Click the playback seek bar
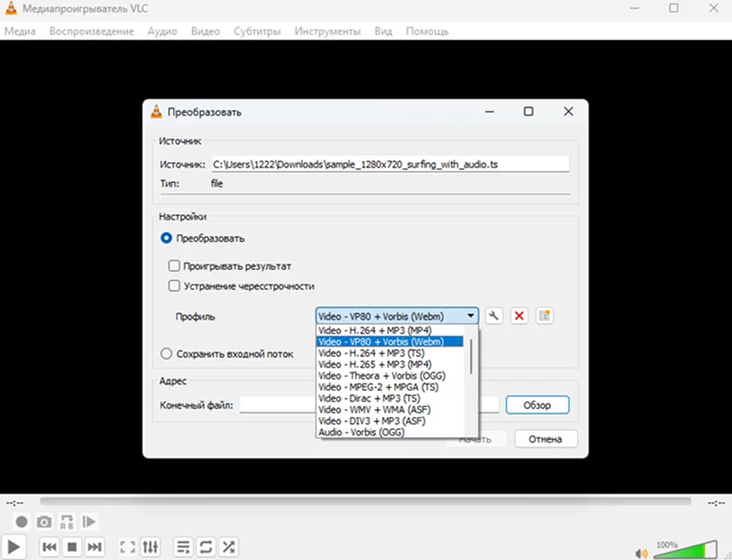 pos(365,501)
